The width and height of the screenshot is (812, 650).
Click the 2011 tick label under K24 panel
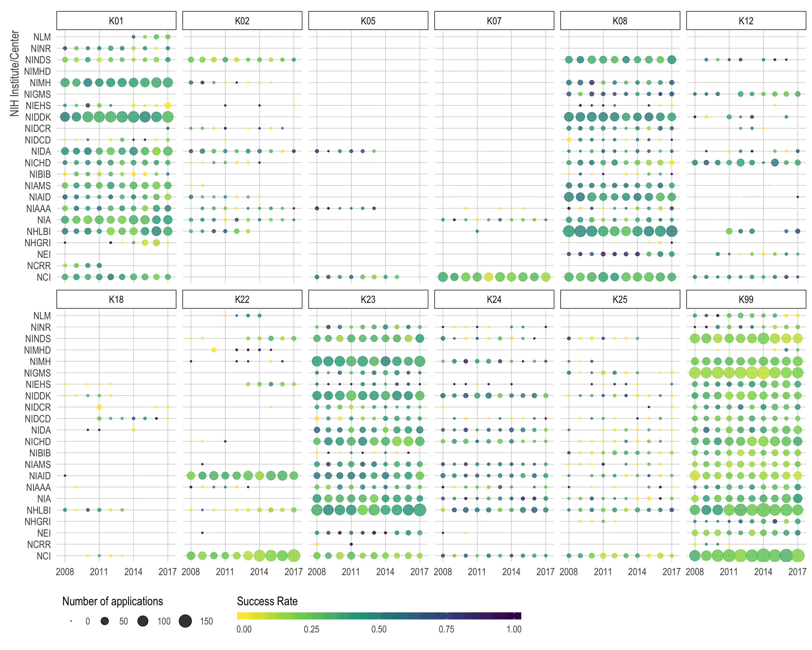(x=477, y=572)
